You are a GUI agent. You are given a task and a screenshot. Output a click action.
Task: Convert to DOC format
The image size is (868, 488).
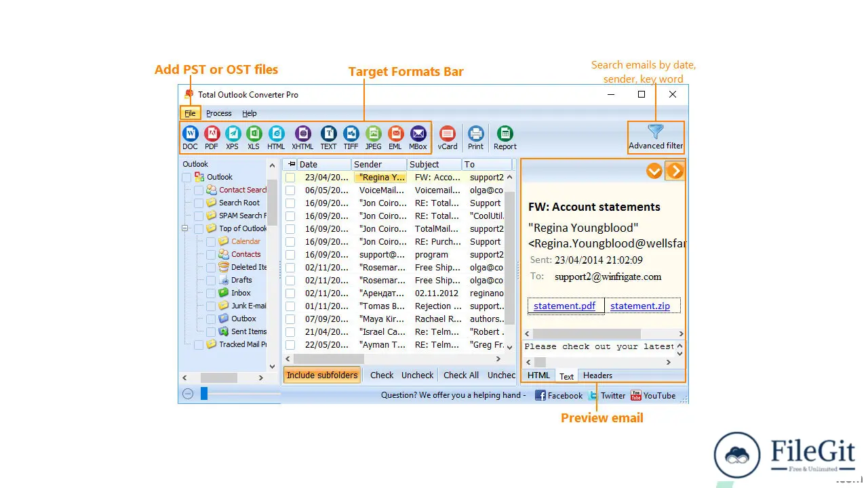tap(191, 138)
